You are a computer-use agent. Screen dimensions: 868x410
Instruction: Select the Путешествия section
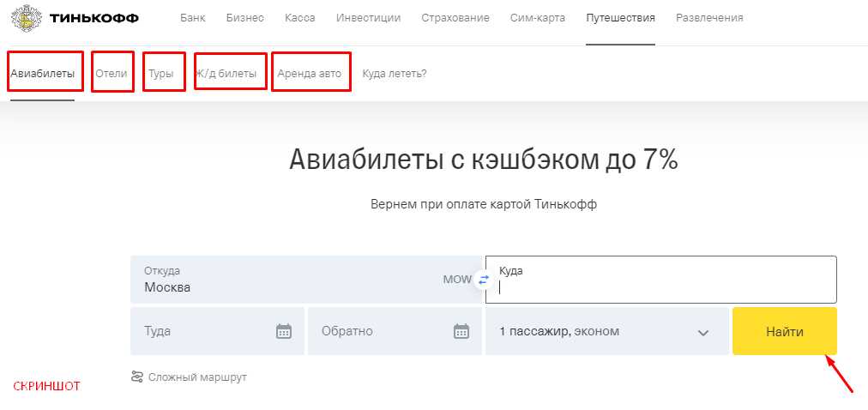point(621,18)
